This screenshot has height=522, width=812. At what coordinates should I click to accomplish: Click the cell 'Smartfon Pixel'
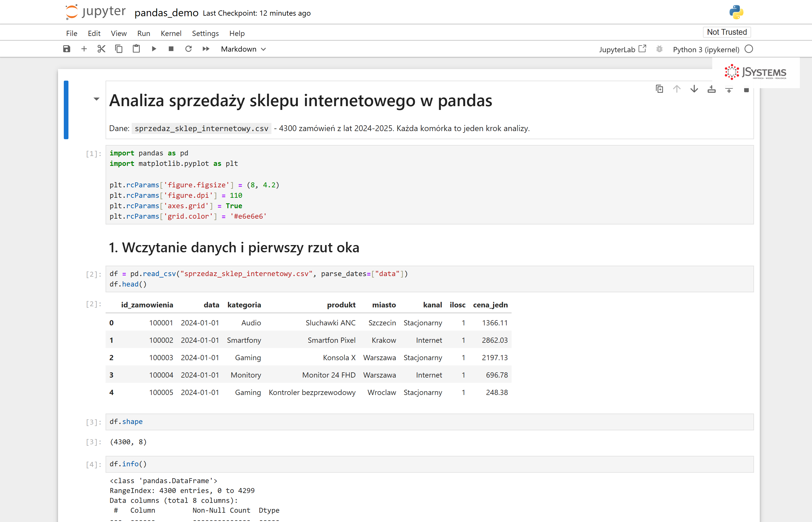(x=331, y=340)
